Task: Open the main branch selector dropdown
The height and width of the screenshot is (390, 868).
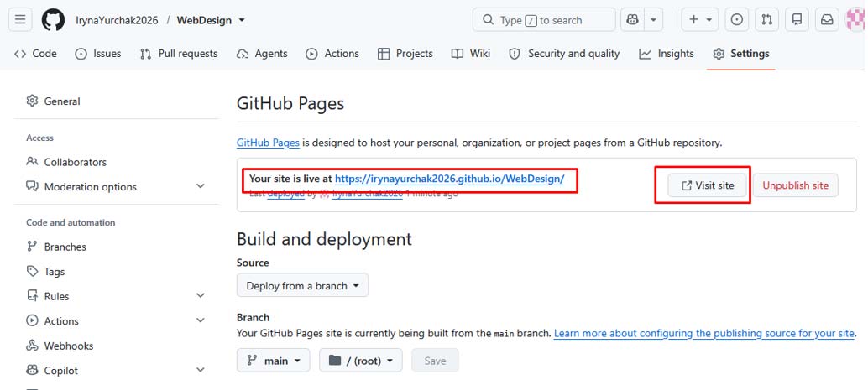Action: coord(274,361)
